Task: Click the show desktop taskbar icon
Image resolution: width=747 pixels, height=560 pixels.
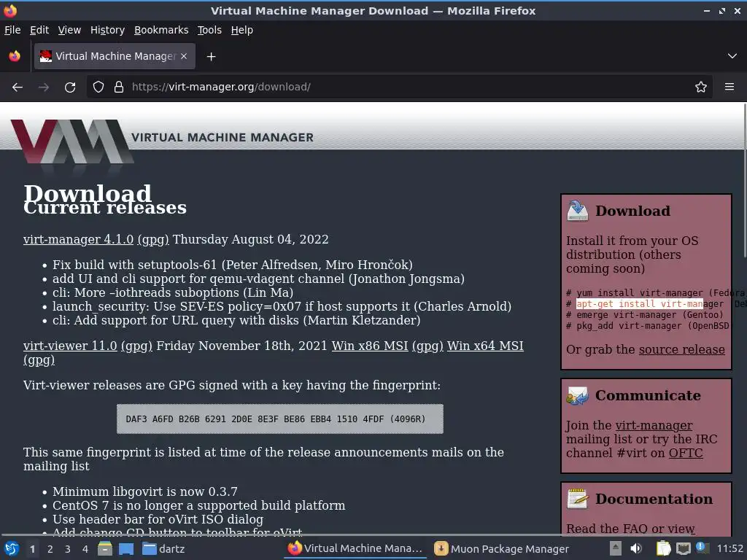Action: pos(126,549)
